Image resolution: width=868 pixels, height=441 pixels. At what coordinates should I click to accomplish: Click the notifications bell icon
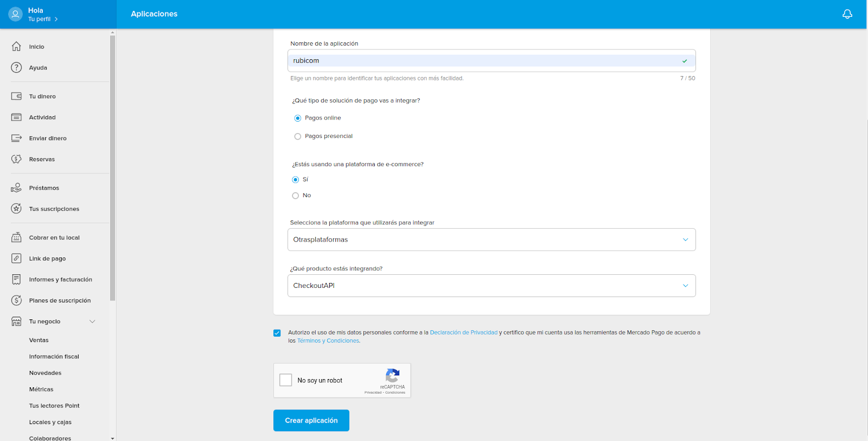(847, 14)
